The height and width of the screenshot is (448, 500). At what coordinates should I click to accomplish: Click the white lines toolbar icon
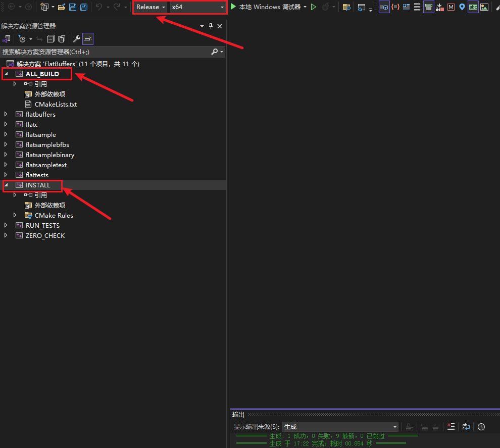(417, 7)
